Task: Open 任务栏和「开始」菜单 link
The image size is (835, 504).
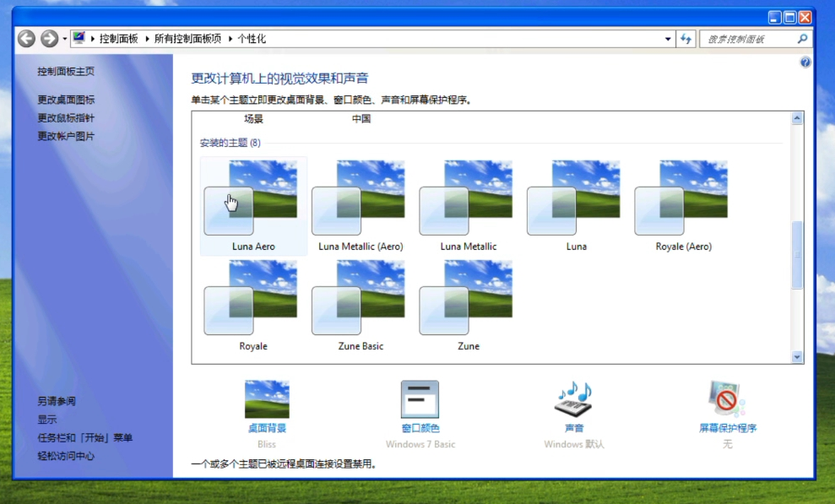Action: (84, 437)
